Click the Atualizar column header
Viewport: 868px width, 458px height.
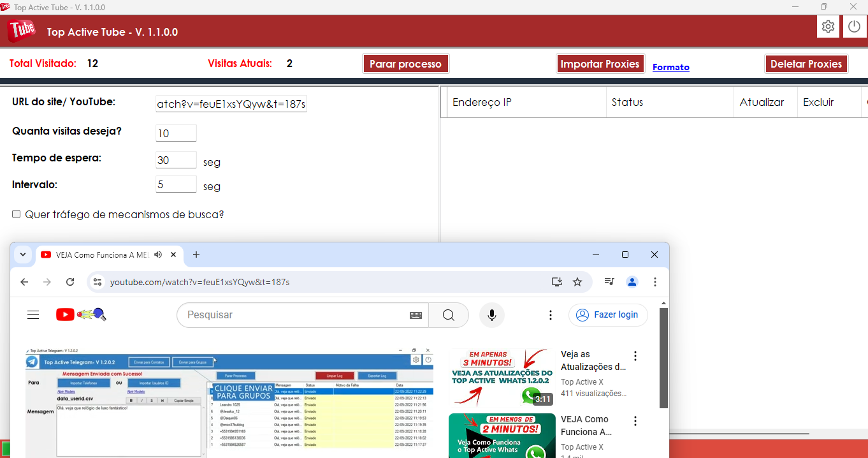765,102
